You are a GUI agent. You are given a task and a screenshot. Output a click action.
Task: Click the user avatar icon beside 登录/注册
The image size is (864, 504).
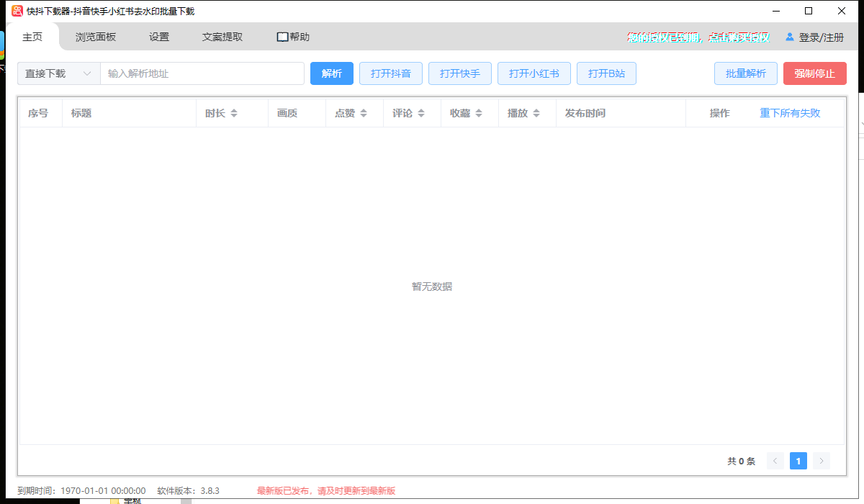click(790, 37)
